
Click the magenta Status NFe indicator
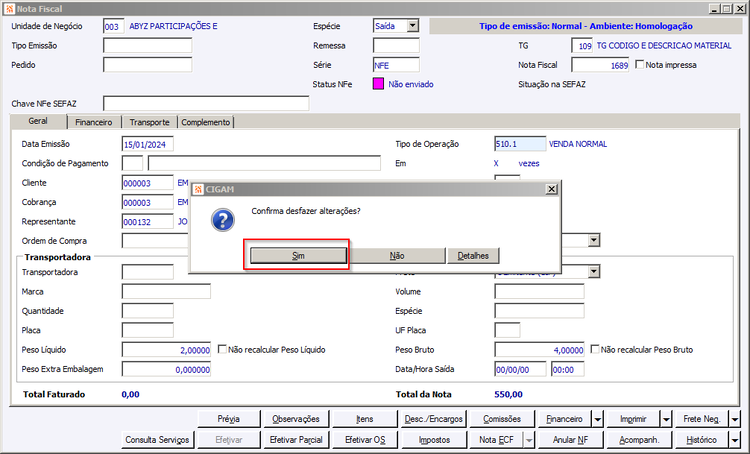pyautogui.click(x=378, y=84)
